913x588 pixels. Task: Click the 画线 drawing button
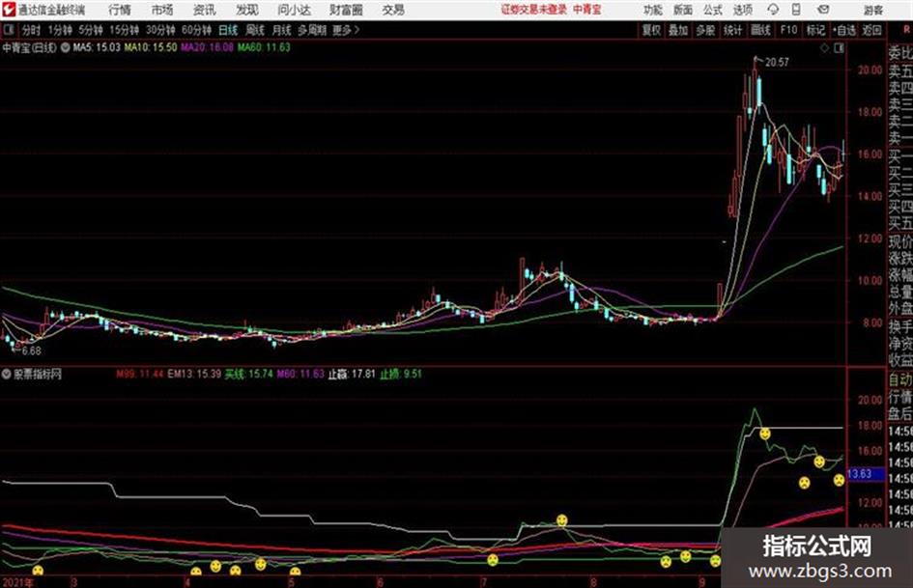[x=760, y=30]
